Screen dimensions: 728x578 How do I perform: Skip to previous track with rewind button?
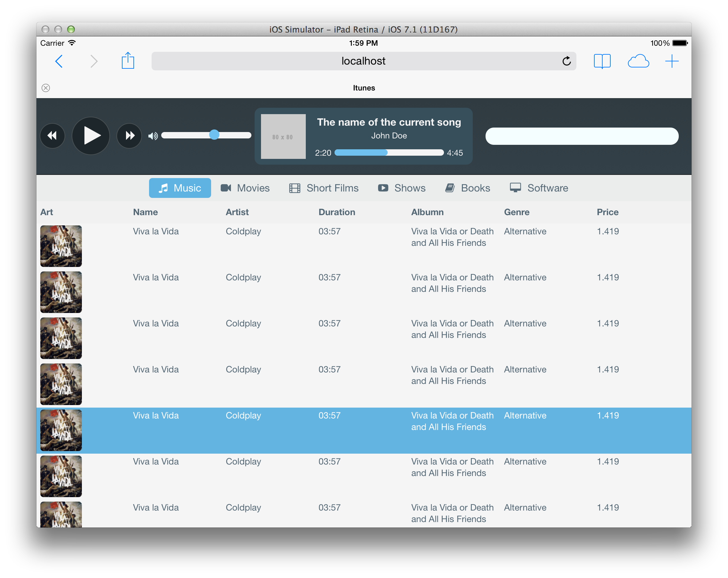pyautogui.click(x=52, y=136)
